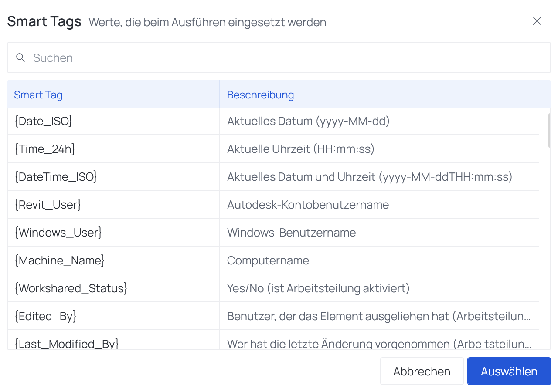
Task: Close the Smart Tags dialog
Action: pyautogui.click(x=537, y=21)
